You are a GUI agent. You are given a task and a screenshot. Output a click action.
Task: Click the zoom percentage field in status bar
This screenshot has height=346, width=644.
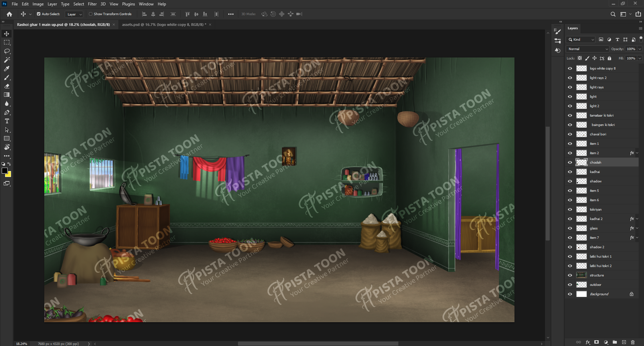tap(22, 344)
